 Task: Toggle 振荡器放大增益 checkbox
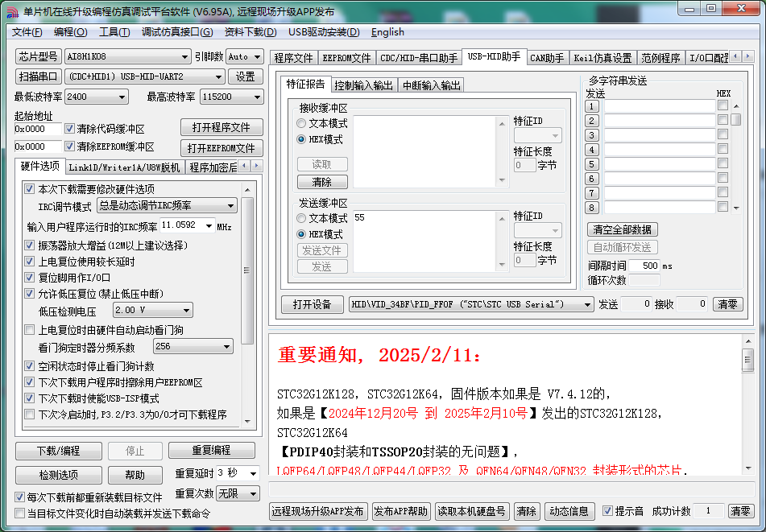tap(29, 245)
